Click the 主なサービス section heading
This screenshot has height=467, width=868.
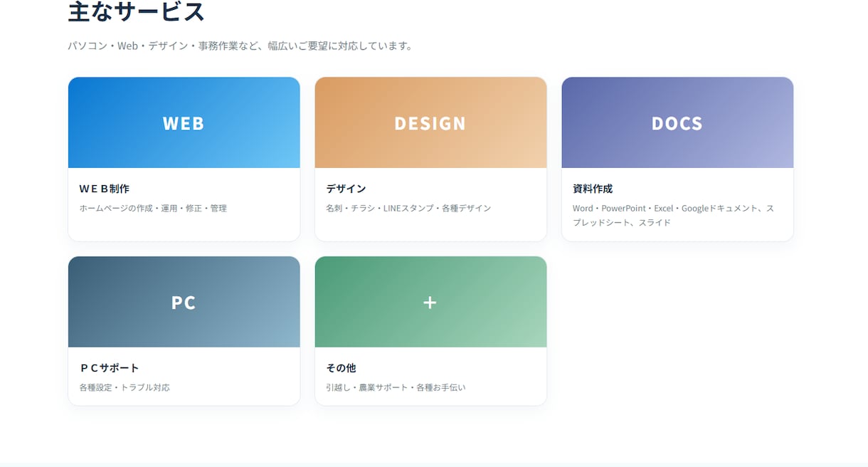pyautogui.click(x=137, y=11)
